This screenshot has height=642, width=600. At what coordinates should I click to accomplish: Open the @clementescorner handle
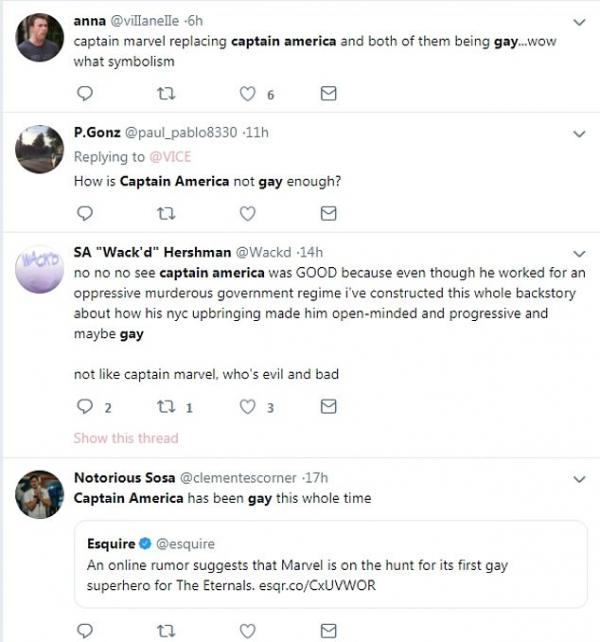click(238, 478)
